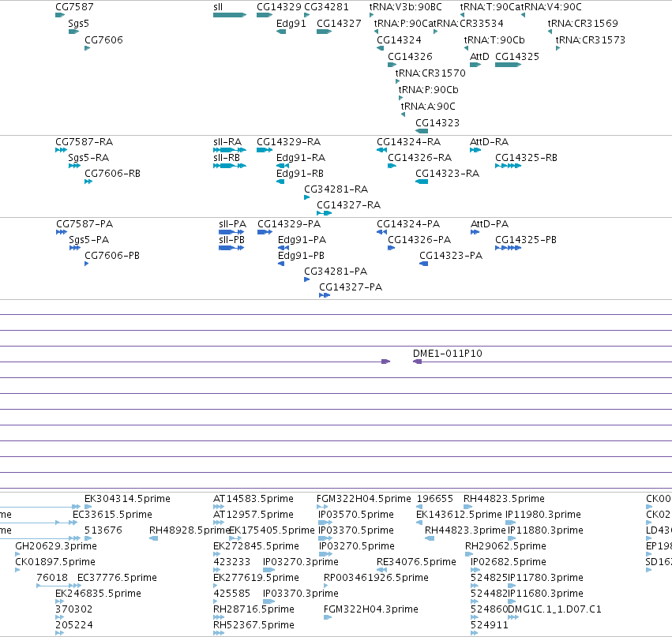672x637 pixels.
Task: Select the tRNA:CR31569 feature label
Action: tap(583, 23)
